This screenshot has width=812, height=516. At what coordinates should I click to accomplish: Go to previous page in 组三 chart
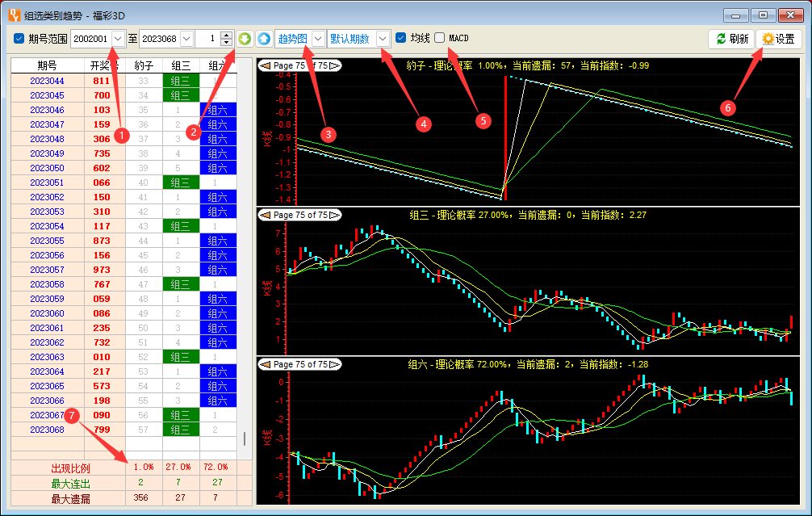click(264, 215)
